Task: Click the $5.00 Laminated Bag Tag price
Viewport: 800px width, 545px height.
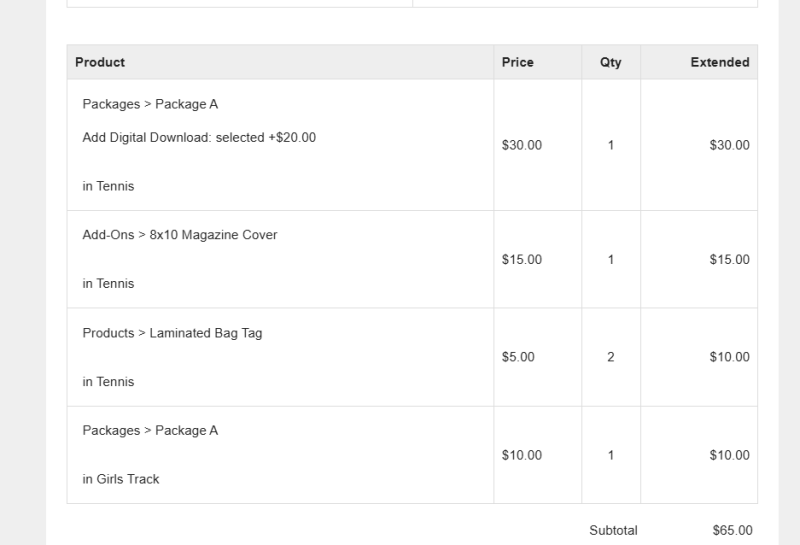Action: click(518, 357)
